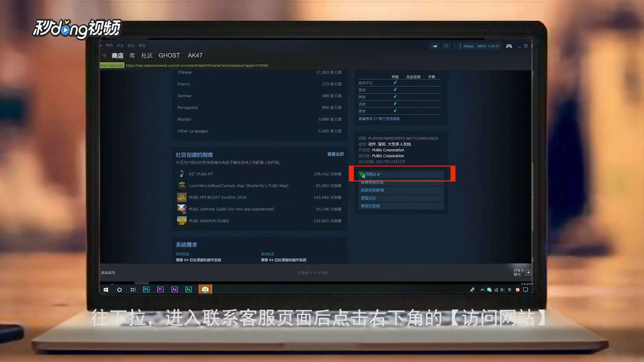Click 查看讨论 view discussions button
The height and width of the screenshot is (362, 644).
(401, 198)
